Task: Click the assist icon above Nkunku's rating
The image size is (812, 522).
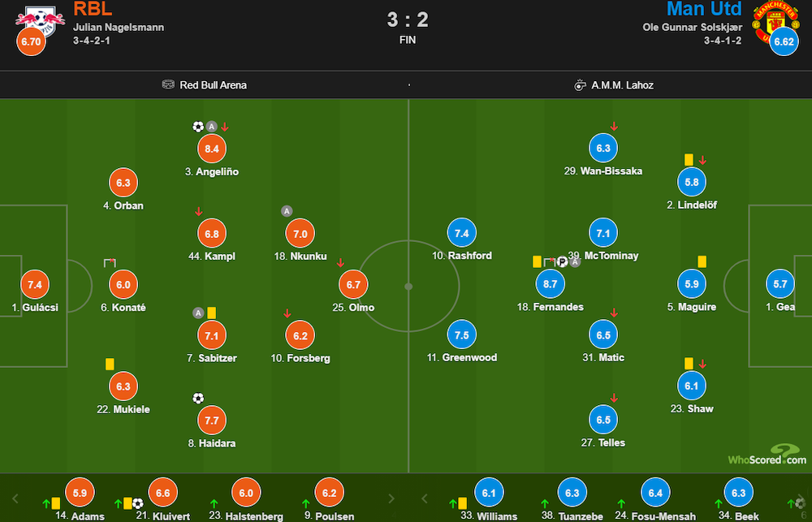Action: pos(287,211)
